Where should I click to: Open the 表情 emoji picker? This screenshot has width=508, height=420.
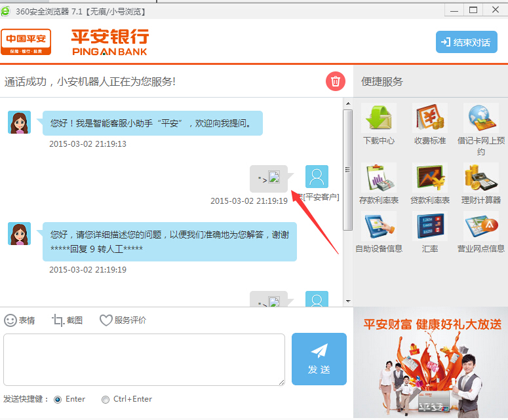[20, 320]
